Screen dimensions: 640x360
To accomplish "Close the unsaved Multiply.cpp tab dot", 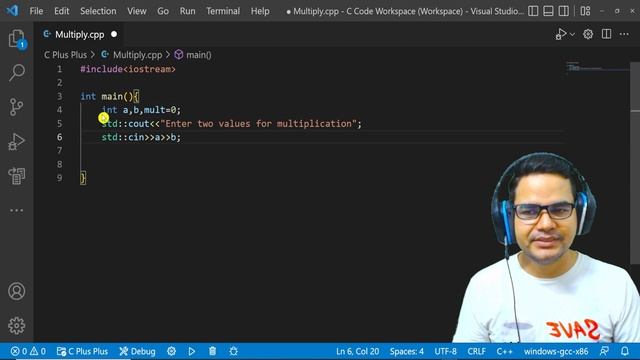I will click(x=114, y=34).
